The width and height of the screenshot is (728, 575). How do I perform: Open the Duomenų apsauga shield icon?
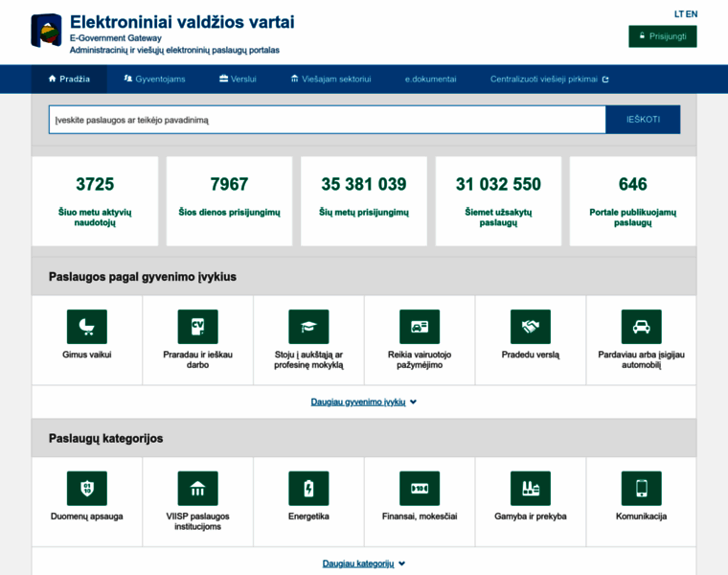point(86,489)
